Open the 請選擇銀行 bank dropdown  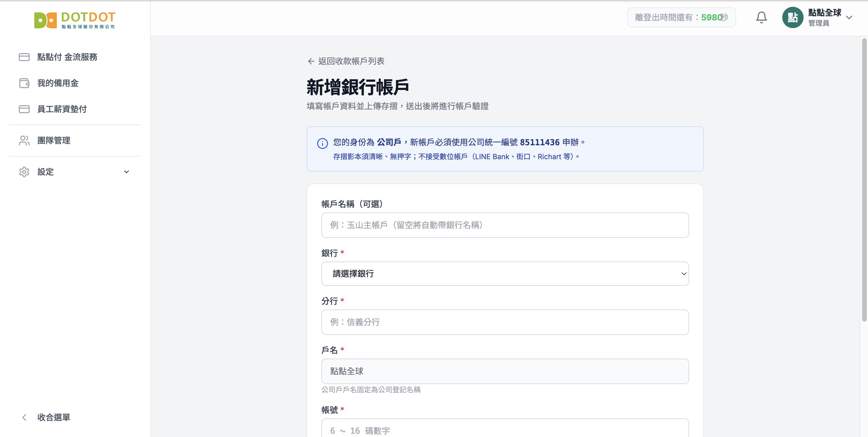coord(505,273)
